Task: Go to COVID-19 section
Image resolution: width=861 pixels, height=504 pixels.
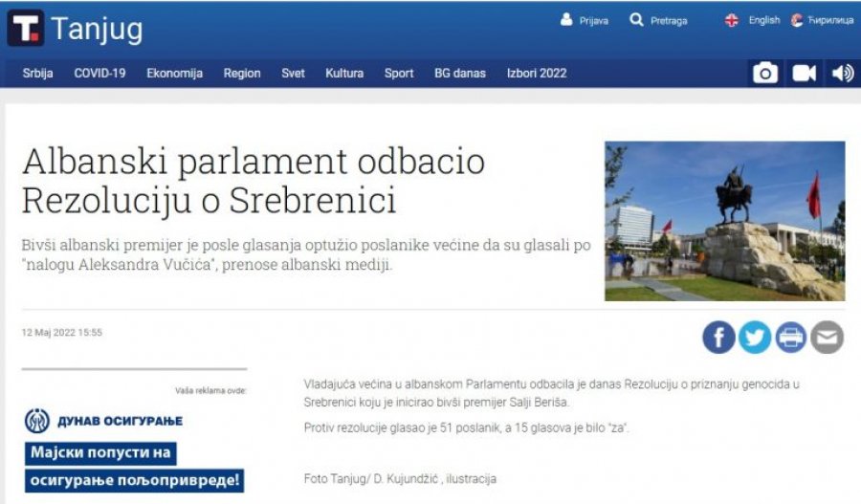Action: (99, 73)
